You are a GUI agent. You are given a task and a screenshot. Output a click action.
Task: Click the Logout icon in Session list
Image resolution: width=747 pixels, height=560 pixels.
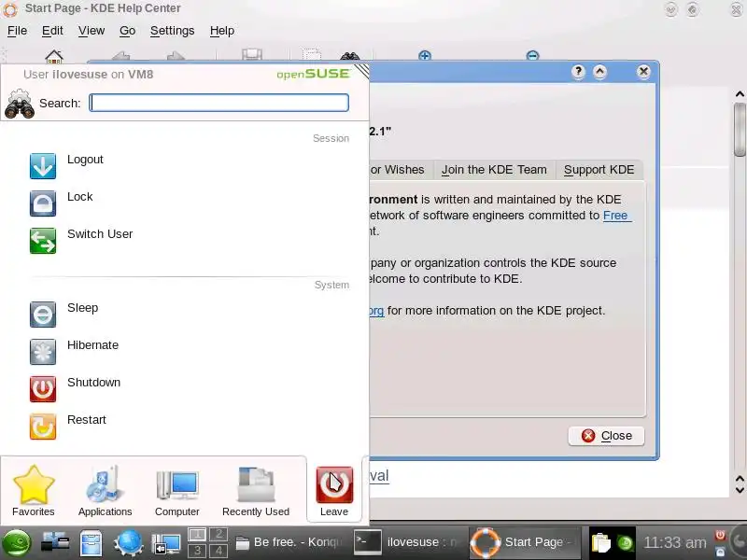[43, 166]
